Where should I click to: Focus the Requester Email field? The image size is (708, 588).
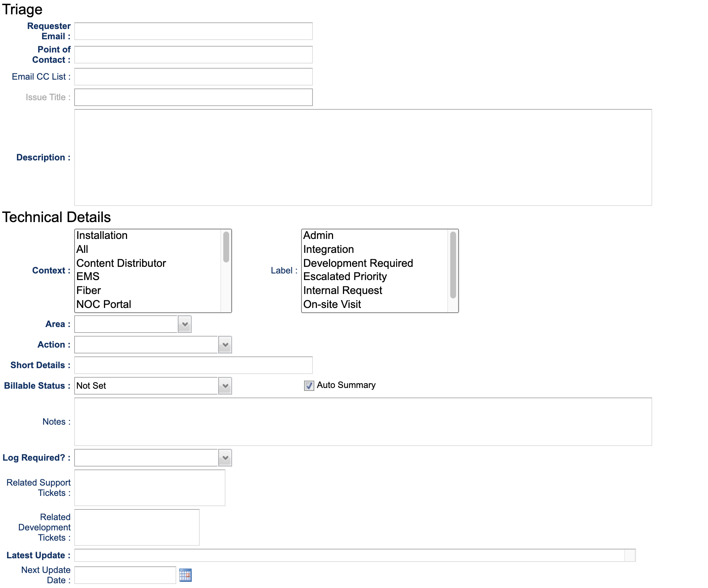pyautogui.click(x=194, y=31)
